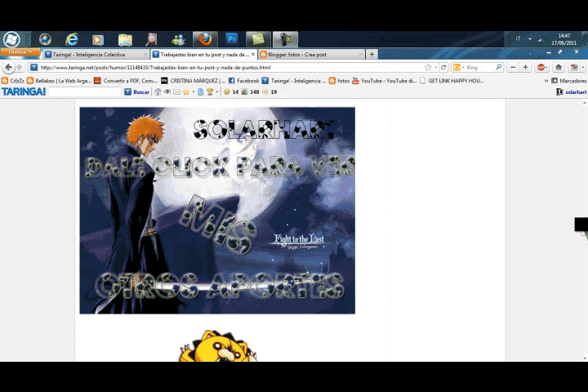Open the Windows Start orb

point(11,39)
